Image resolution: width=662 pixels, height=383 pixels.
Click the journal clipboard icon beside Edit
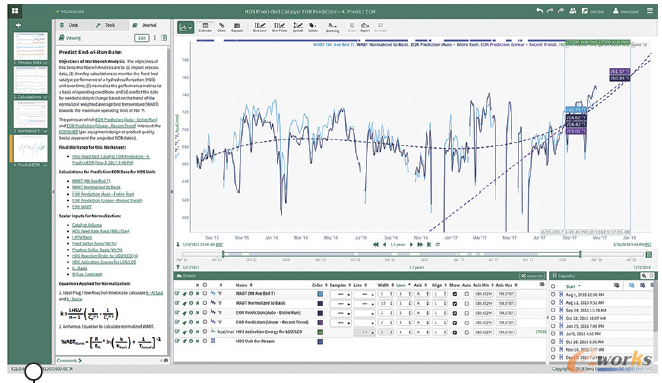[x=164, y=38]
